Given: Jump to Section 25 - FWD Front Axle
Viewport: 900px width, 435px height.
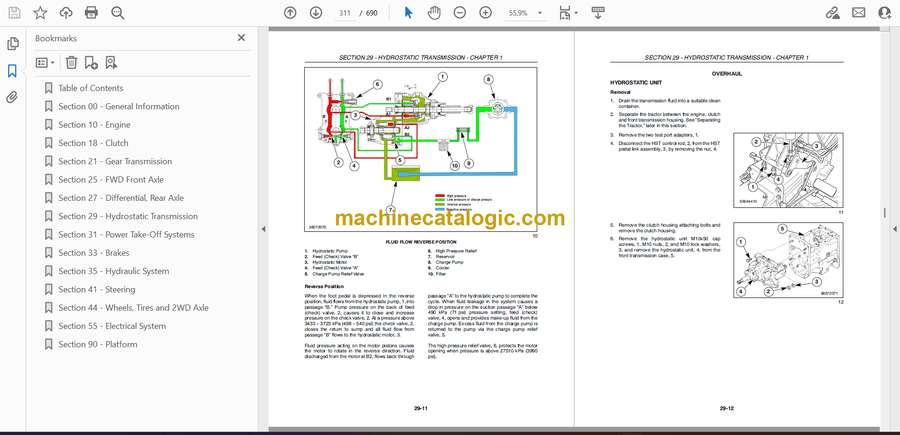Looking at the screenshot, I should [x=111, y=180].
